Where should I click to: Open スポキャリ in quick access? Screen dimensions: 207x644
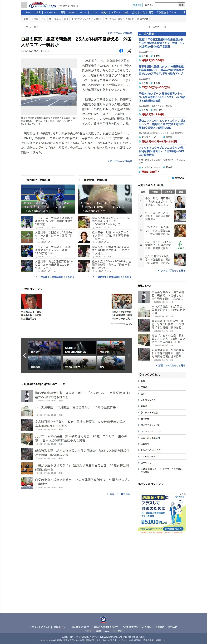(x=146, y=463)
